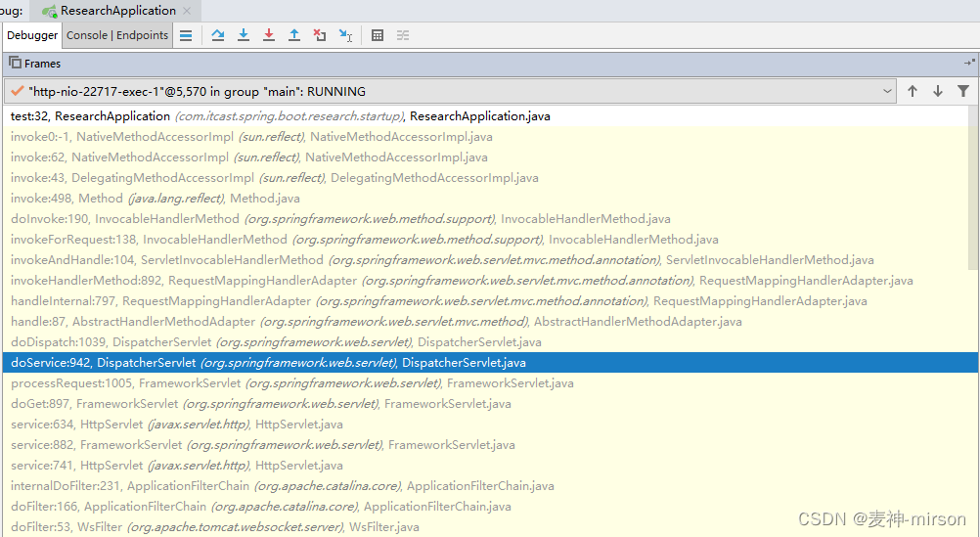
Task: Switch to the Console | Endpoints tab
Action: pos(117,35)
